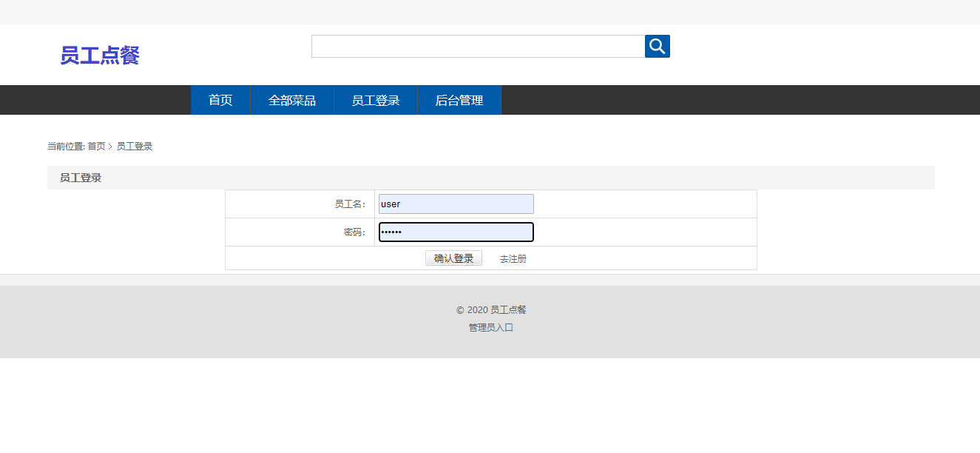Select the typed 'user' text in username field
Screen dimensions: 980x453
(391, 204)
